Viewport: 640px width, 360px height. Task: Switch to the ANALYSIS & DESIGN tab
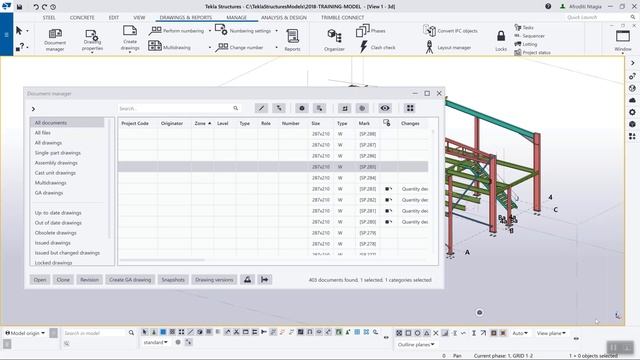tap(284, 18)
